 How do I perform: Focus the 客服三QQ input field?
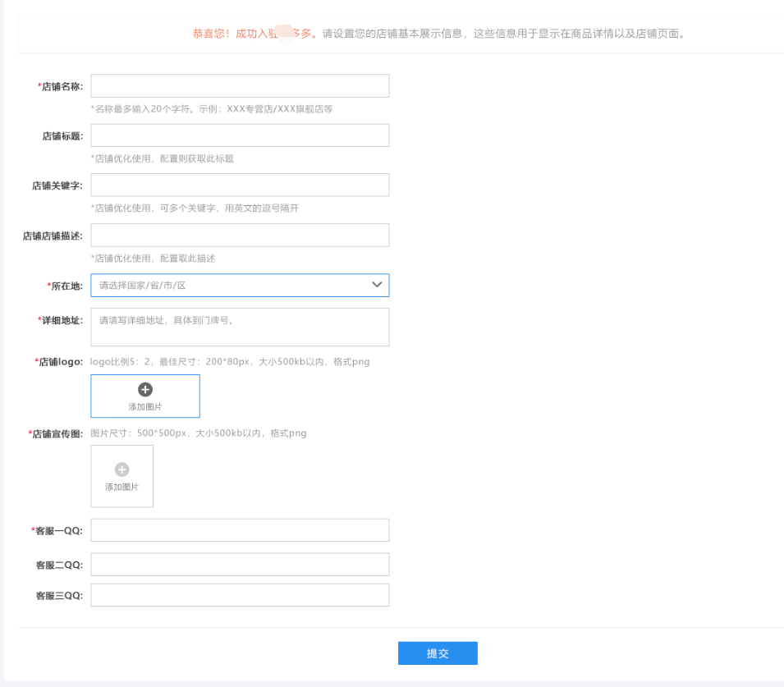(240, 595)
